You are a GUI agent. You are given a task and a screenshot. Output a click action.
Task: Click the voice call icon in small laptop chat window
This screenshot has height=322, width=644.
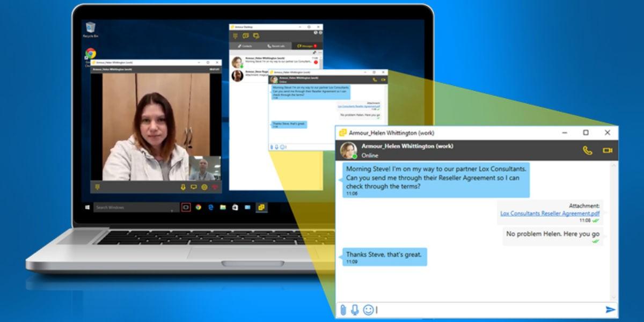(x=375, y=79)
